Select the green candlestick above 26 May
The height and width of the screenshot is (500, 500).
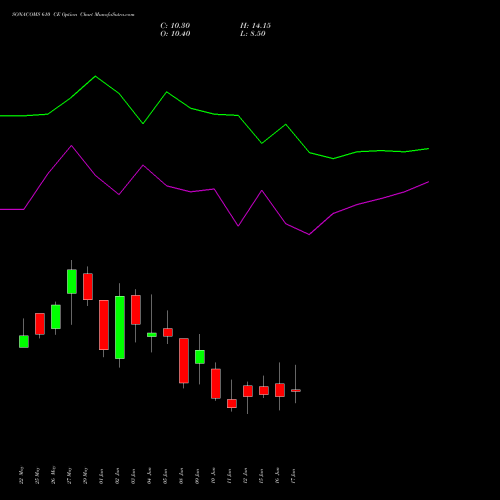tap(56, 317)
